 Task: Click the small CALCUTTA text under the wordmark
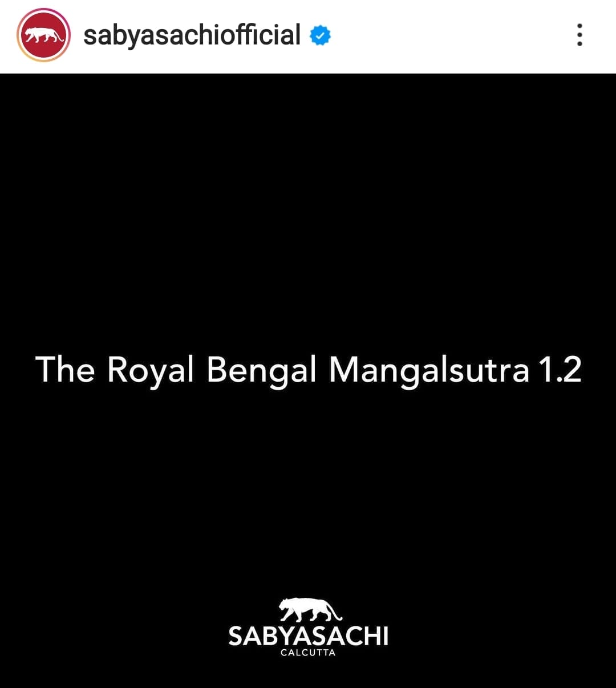pyautogui.click(x=308, y=653)
